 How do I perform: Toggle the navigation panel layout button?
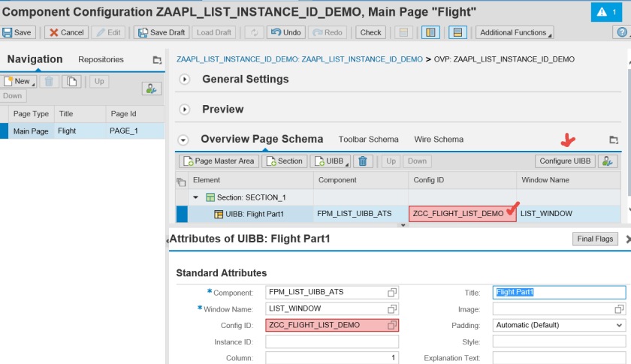430,32
